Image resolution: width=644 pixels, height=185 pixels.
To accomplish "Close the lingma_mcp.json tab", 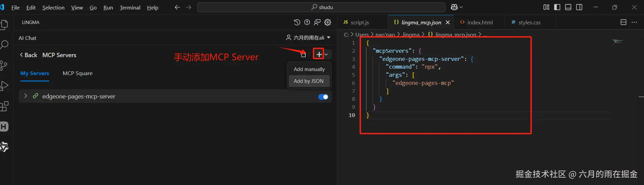I will click(x=448, y=22).
